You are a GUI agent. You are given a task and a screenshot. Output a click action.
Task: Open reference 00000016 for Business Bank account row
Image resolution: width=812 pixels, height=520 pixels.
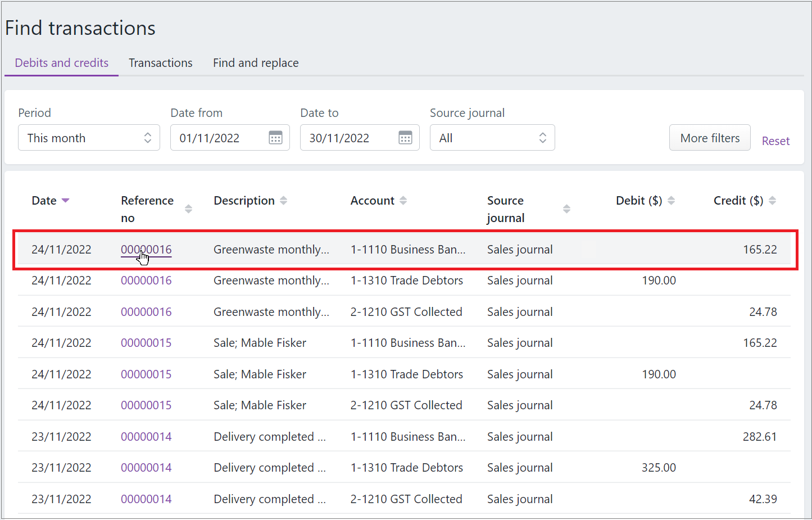[x=146, y=250]
